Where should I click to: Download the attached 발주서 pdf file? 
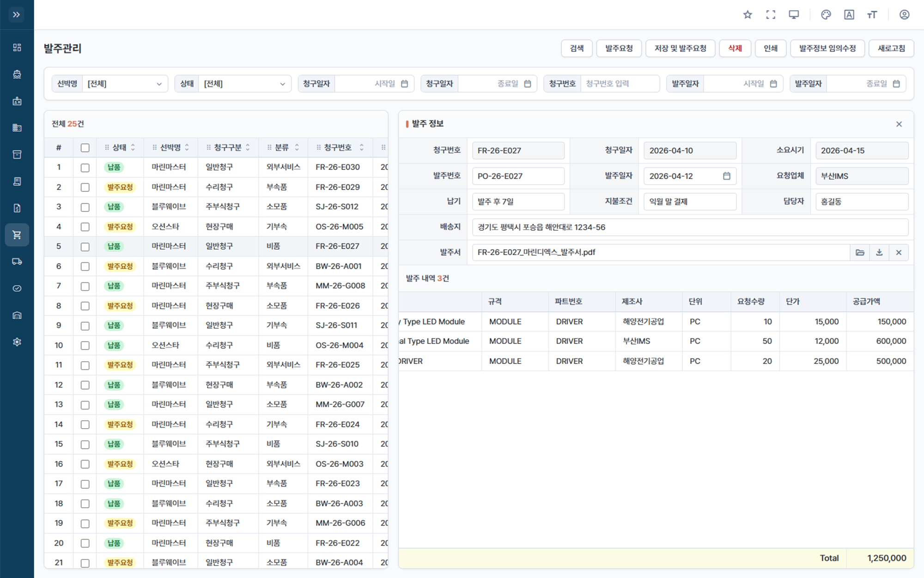pyautogui.click(x=879, y=252)
